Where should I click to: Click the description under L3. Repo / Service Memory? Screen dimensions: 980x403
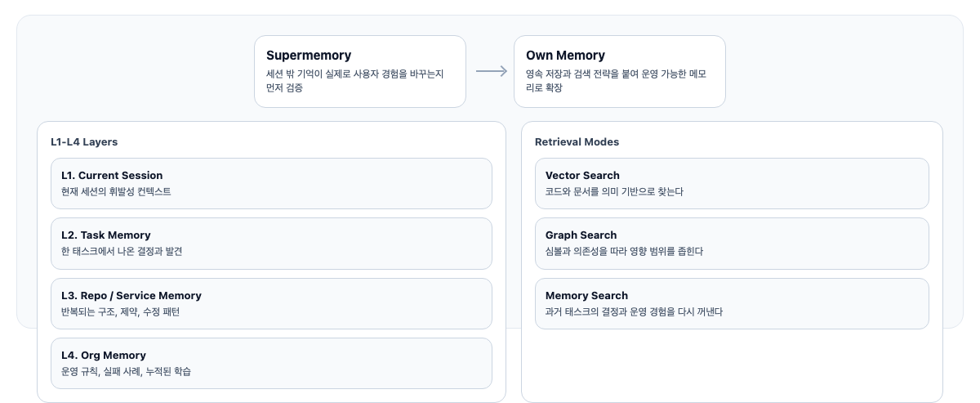(120, 311)
